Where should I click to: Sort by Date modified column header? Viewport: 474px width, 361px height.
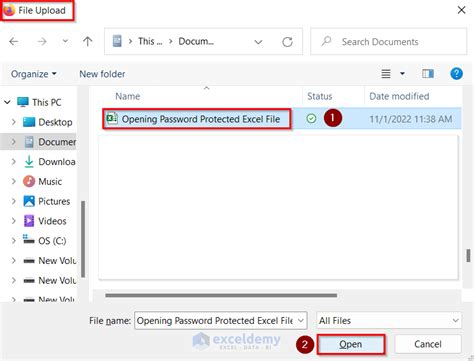click(399, 96)
